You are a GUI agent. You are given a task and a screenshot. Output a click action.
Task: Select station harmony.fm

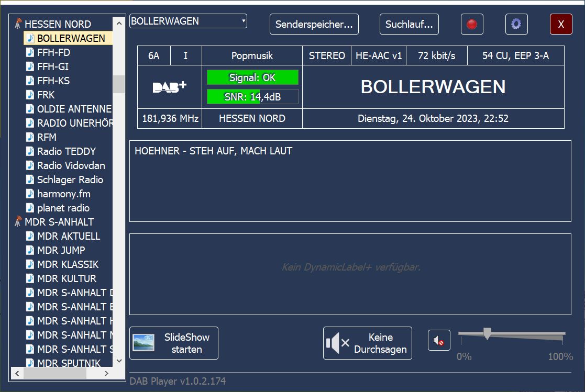[x=64, y=194]
